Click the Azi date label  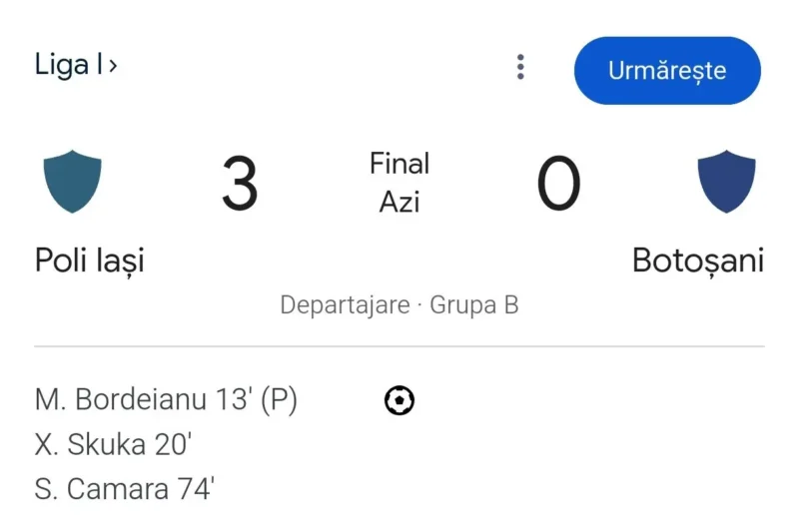[x=399, y=202]
